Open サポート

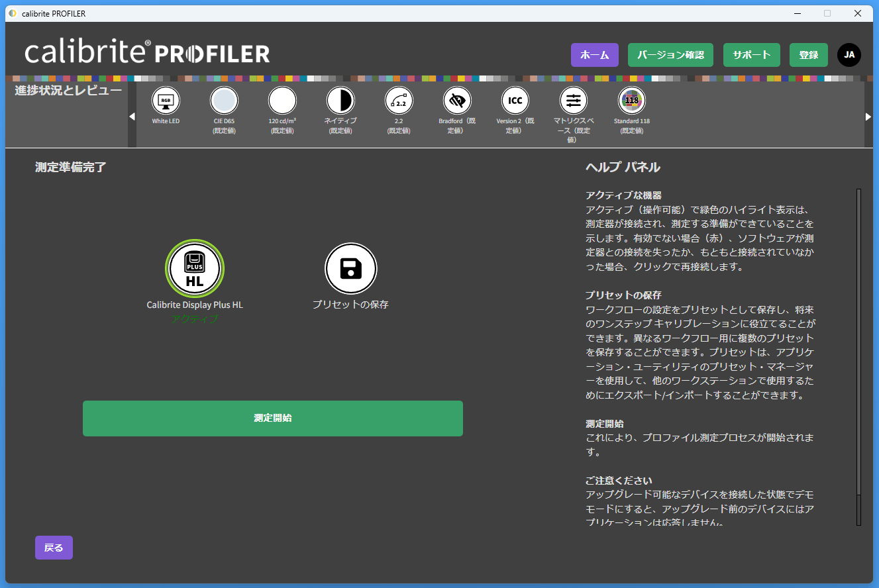tap(752, 55)
